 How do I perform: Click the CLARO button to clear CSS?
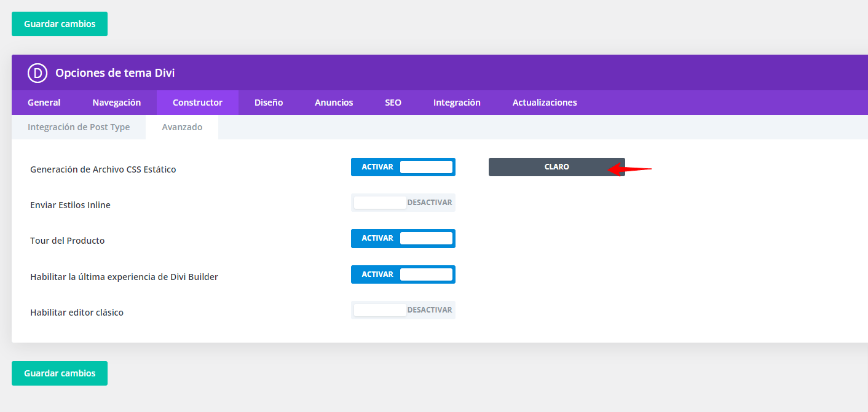click(557, 167)
